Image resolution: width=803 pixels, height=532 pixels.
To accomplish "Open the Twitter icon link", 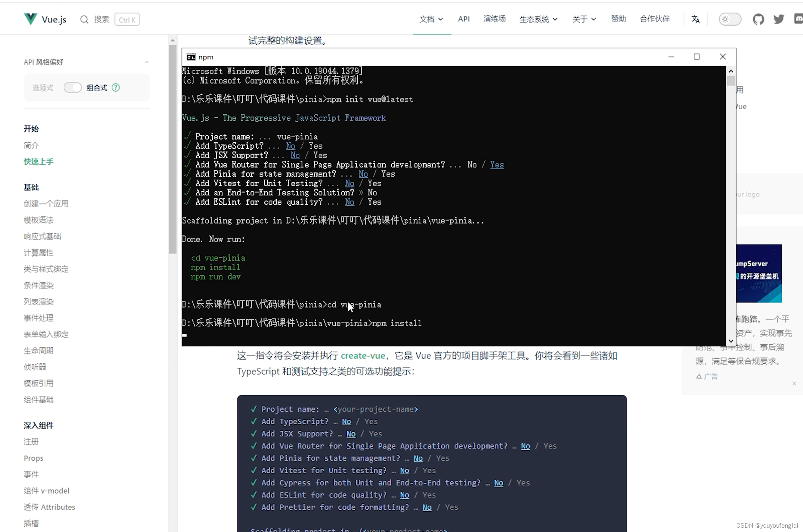I will coord(779,19).
